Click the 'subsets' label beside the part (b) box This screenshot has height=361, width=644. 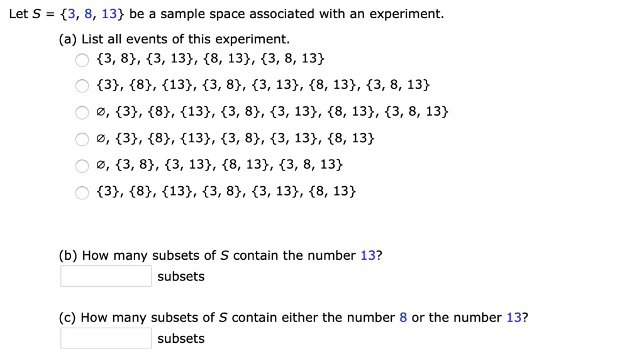click(x=181, y=277)
